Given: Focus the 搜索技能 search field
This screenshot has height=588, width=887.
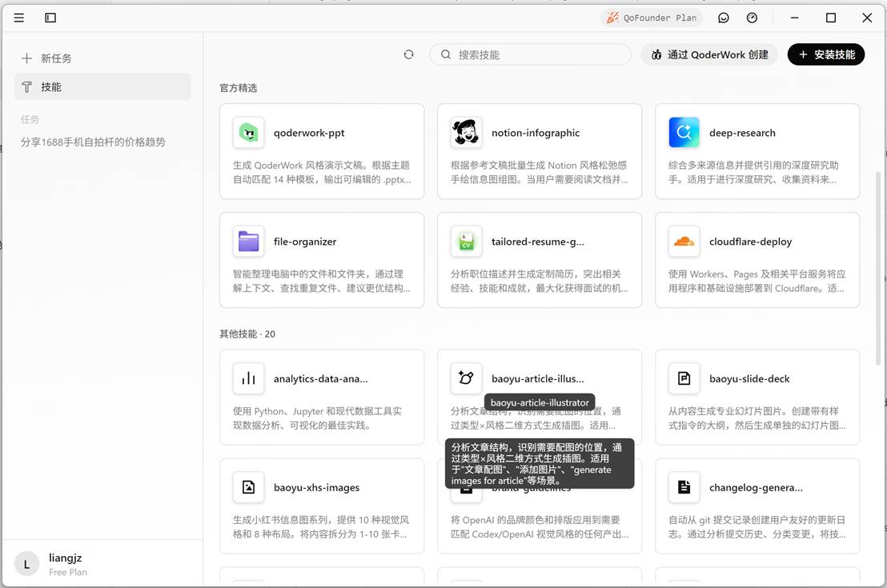Looking at the screenshot, I should point(530,54).
